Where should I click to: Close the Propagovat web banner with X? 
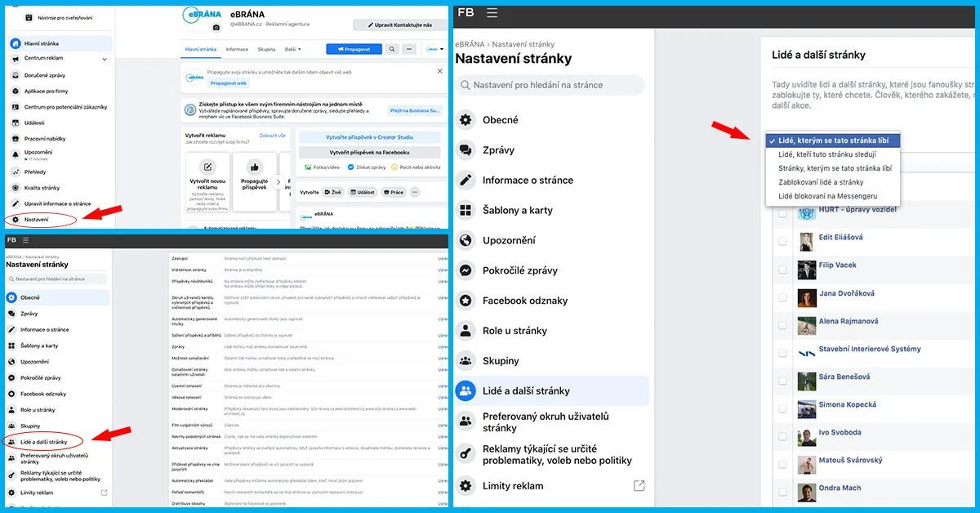pos(442,72)
